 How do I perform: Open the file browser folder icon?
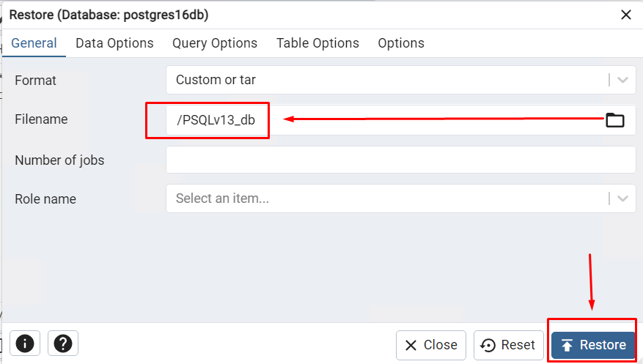point(614,120)
